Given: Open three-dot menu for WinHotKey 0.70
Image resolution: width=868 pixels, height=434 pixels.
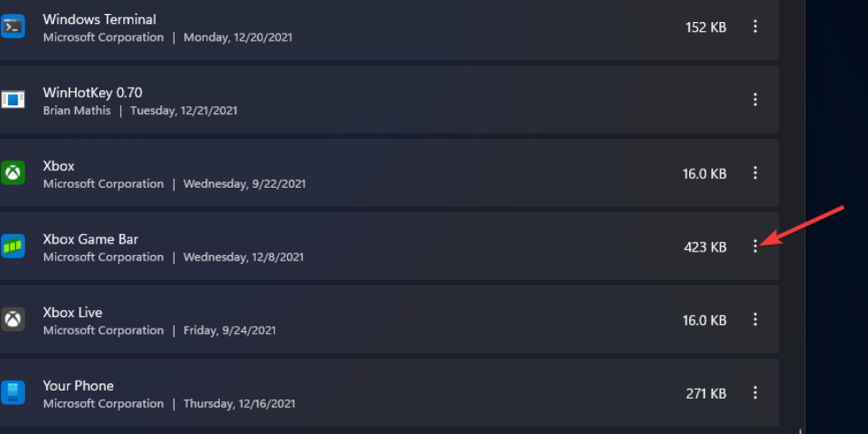Looking at the screenshot, I should 756,100.
